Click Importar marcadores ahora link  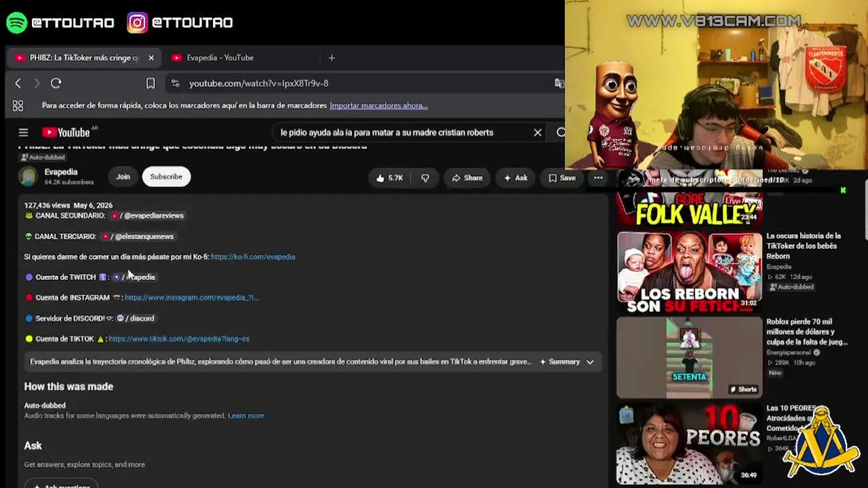[378, 106]
